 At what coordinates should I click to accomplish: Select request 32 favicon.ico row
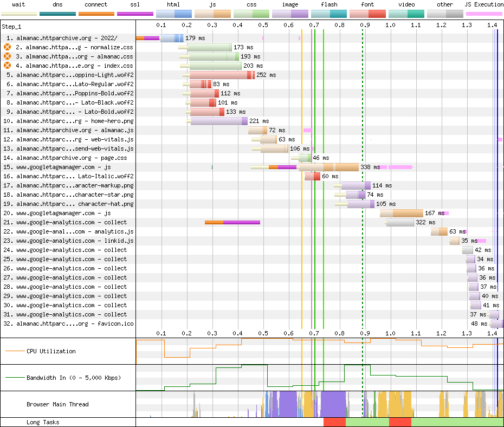point(68,324)
